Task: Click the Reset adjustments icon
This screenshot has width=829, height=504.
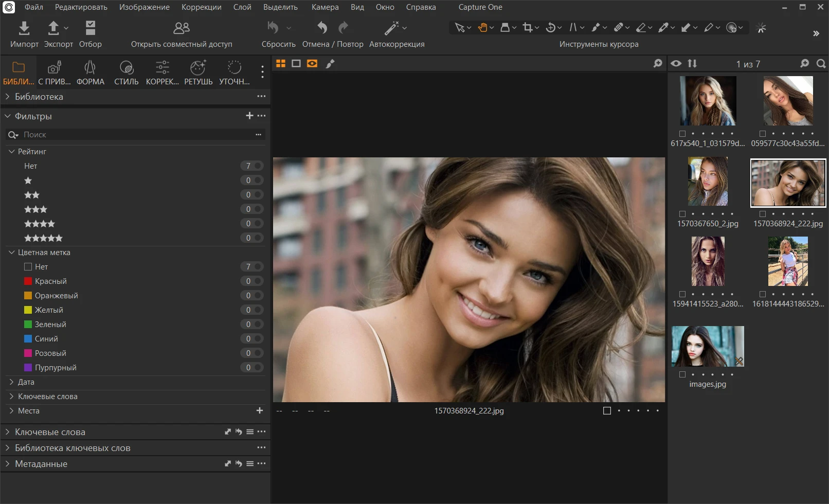Action: 273,28
